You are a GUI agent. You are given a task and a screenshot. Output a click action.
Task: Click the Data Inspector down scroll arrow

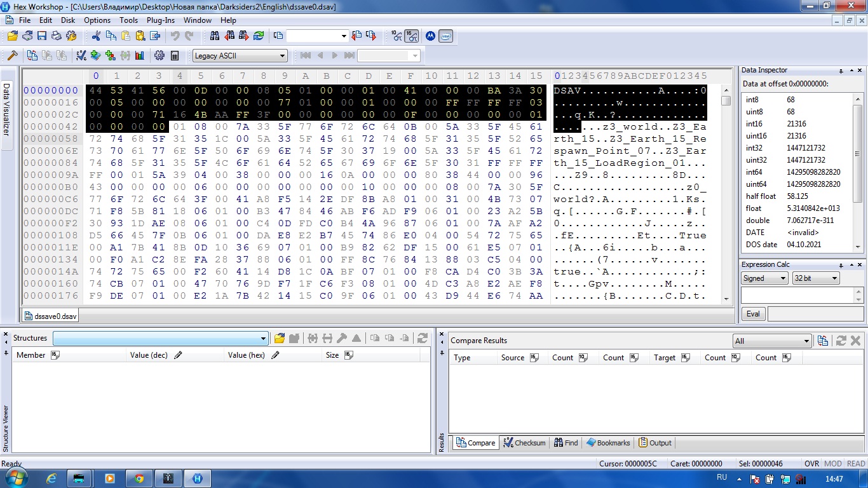(857, 247)
